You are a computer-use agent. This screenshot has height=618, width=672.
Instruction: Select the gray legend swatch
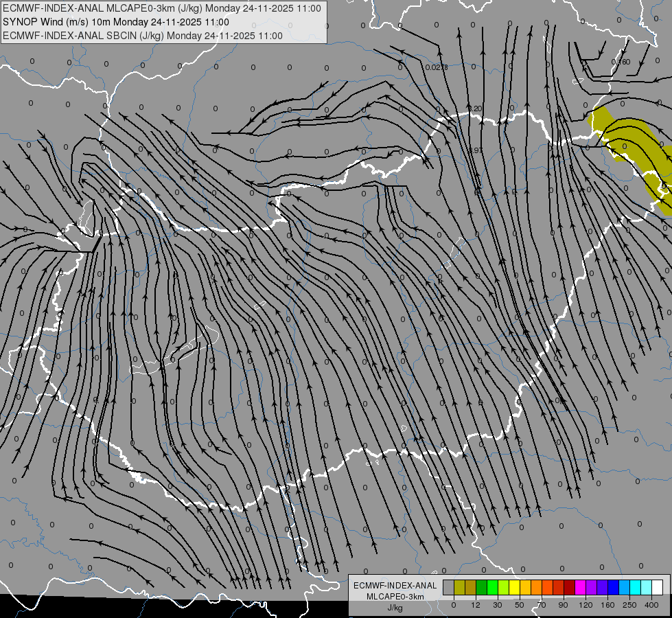(x=449, y=587)
